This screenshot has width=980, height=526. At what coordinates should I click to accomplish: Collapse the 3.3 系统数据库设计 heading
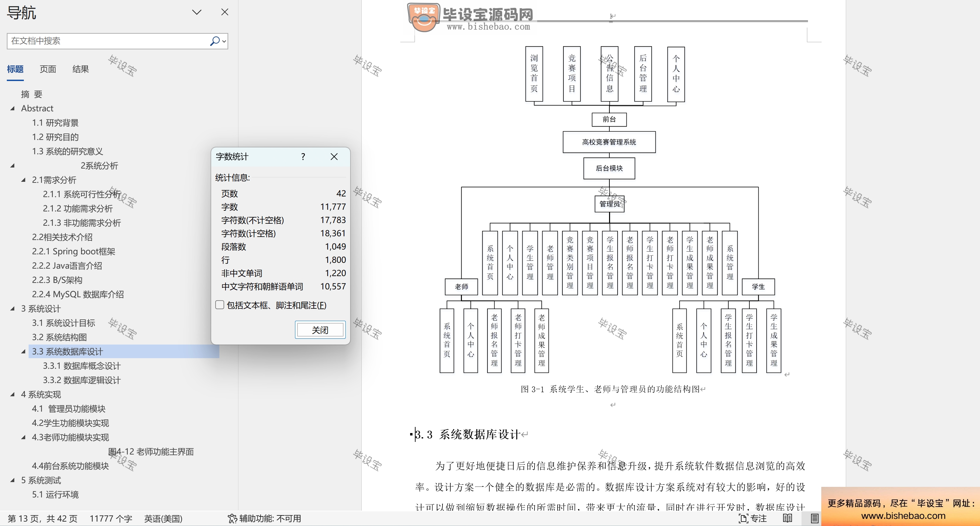tap(24, 351)
